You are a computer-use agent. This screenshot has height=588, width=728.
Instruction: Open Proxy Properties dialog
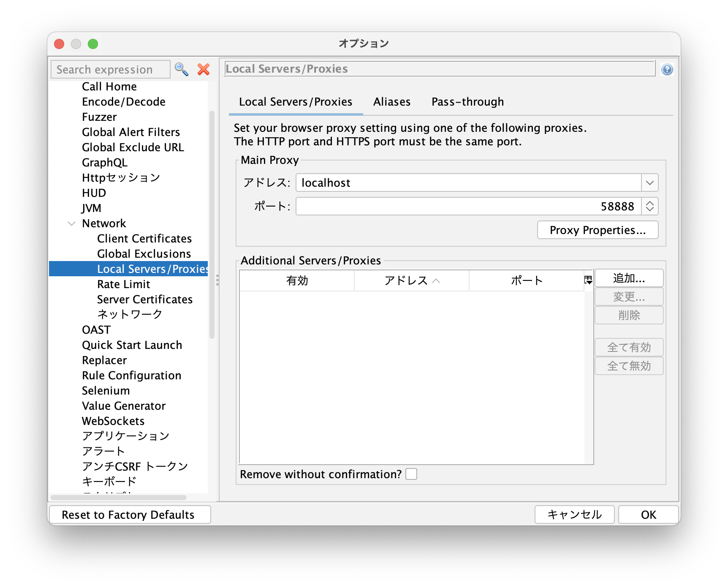click(x=598, y=230)
